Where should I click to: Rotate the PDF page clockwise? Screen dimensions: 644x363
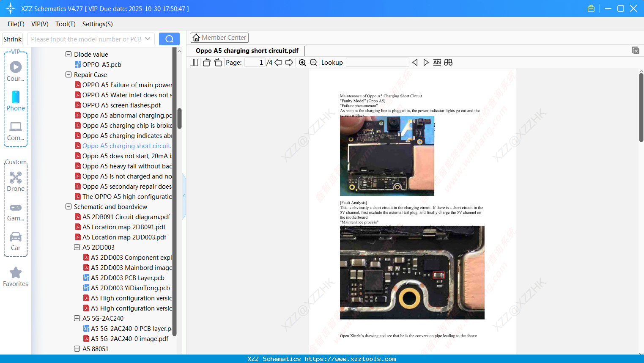tap(218, 63)
